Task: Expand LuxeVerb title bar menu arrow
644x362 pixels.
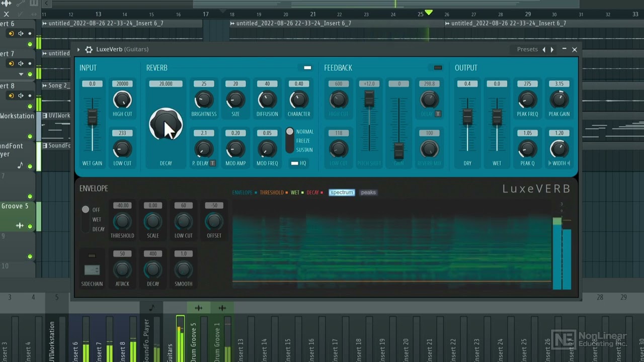Action: click(78, 49)
